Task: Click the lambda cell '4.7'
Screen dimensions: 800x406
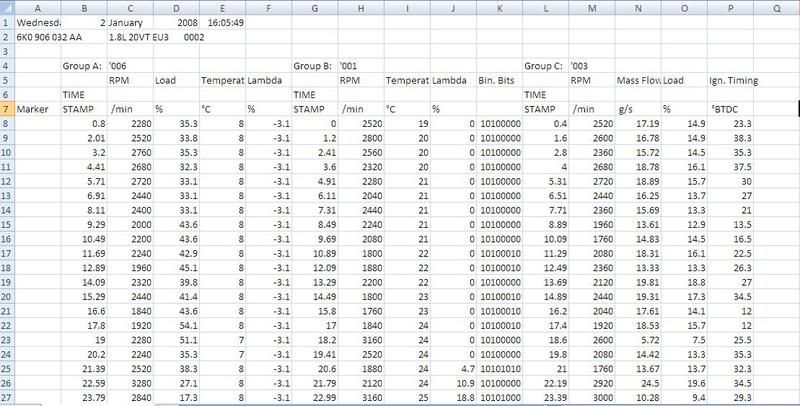Action: [x=454, y=369]
